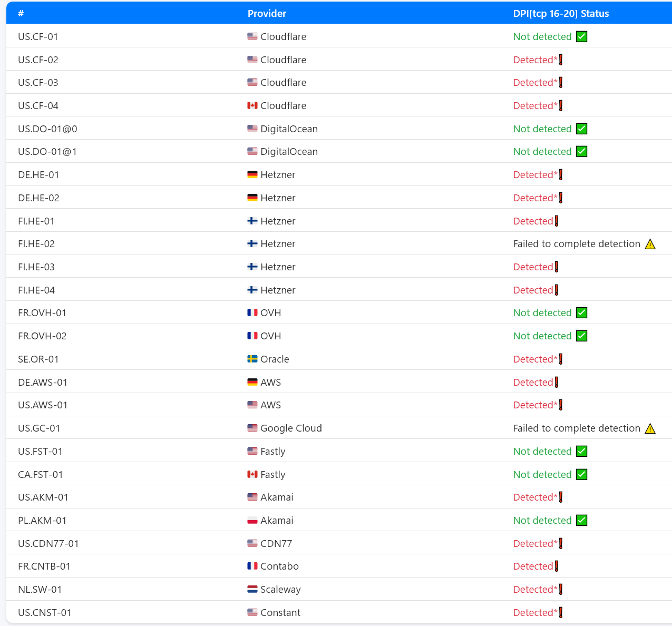Click the Finnish flag in FI.HE-04 row
This screenshot has width=672, height=626.
[x=252, y=290]
